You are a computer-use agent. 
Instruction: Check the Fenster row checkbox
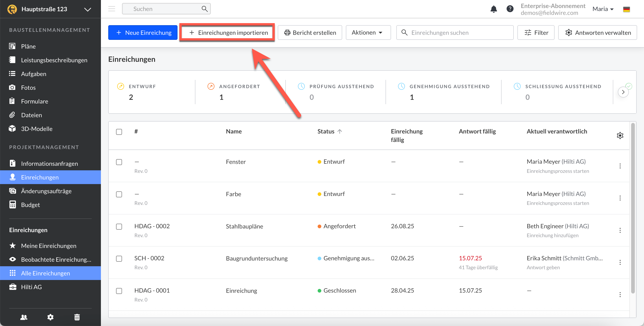point(119,162)
